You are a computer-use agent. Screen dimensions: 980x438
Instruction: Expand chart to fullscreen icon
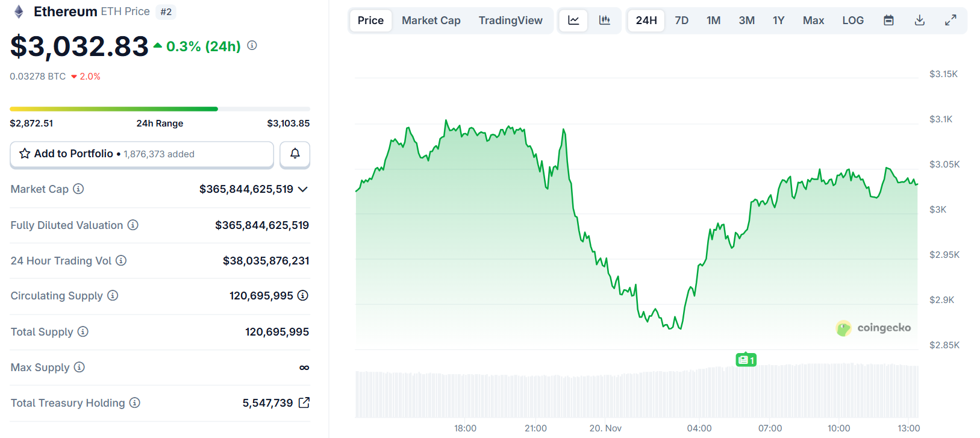950,20
